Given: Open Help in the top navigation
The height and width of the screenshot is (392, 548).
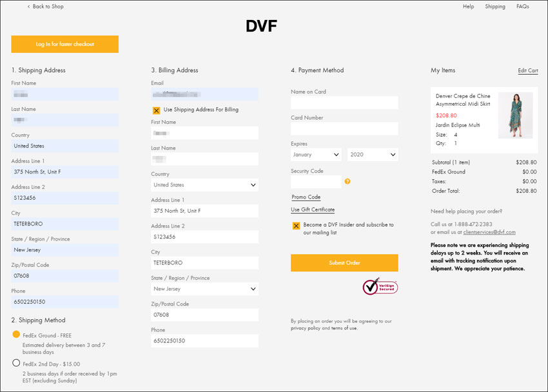Looking at the screenshot, I should (468, 6).
